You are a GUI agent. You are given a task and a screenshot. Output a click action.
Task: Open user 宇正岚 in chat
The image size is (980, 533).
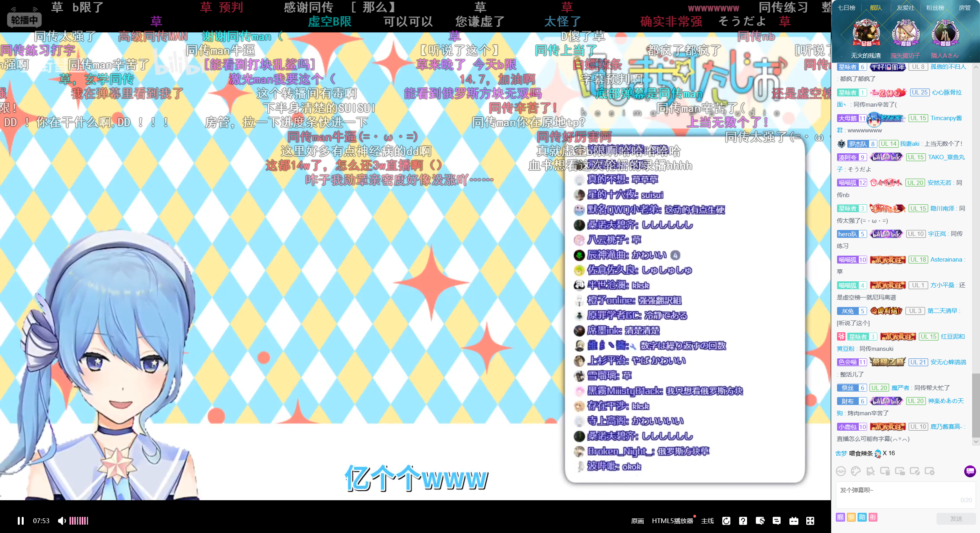pyautogui.click(x=937, y=234)
